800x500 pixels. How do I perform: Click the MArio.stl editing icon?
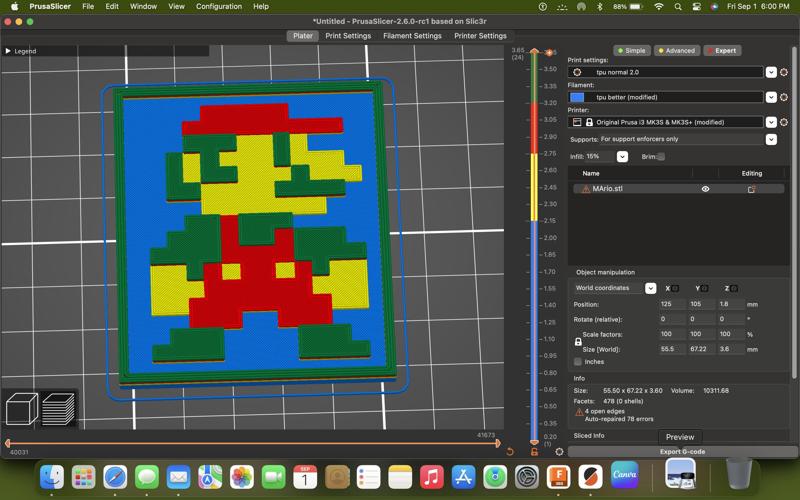point(751,189)
